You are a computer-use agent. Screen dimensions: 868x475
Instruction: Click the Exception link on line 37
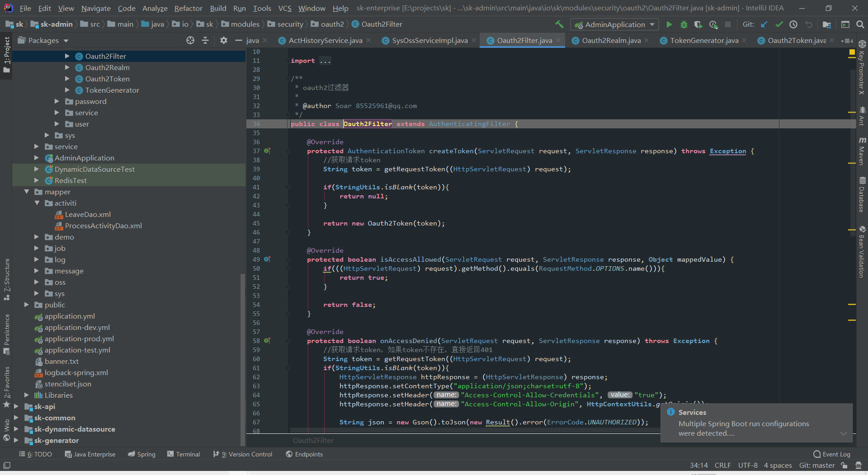tap(728, 151)
